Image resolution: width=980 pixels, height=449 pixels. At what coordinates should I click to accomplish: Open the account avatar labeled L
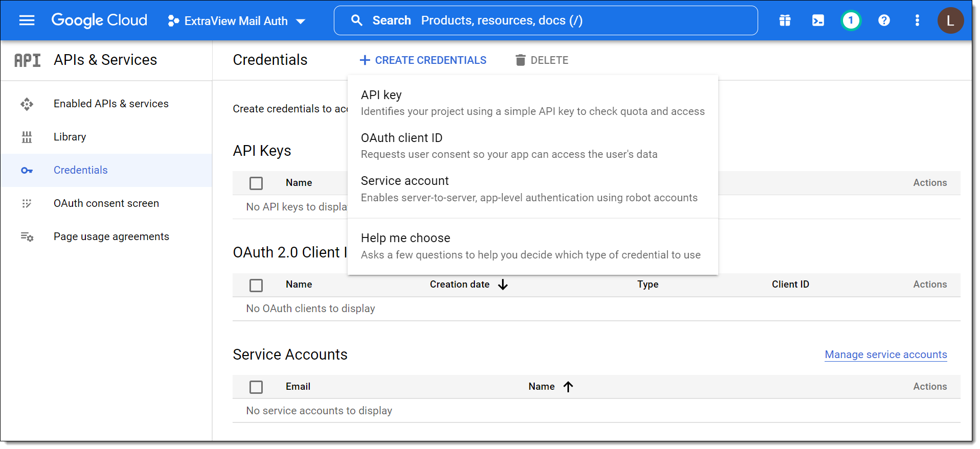point(950,20)
